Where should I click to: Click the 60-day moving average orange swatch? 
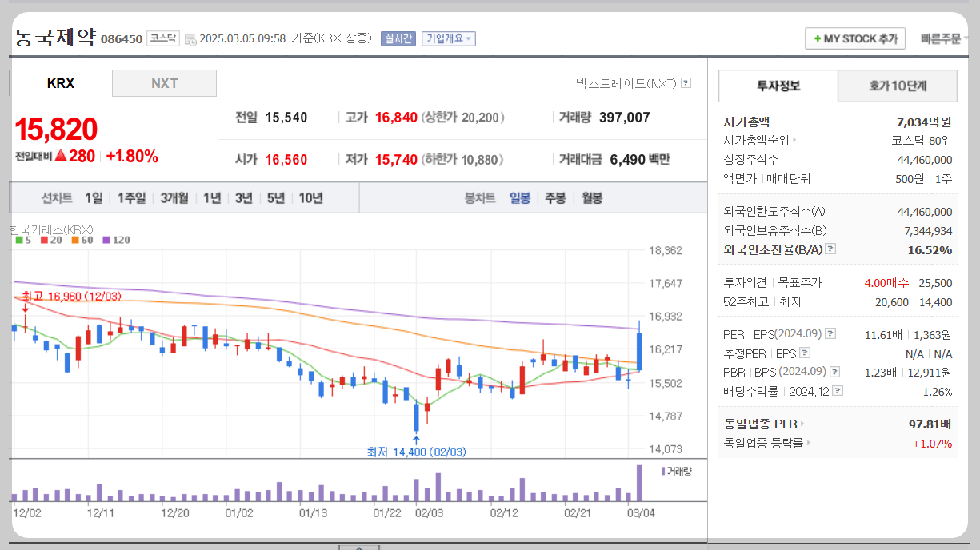[74, 240]
